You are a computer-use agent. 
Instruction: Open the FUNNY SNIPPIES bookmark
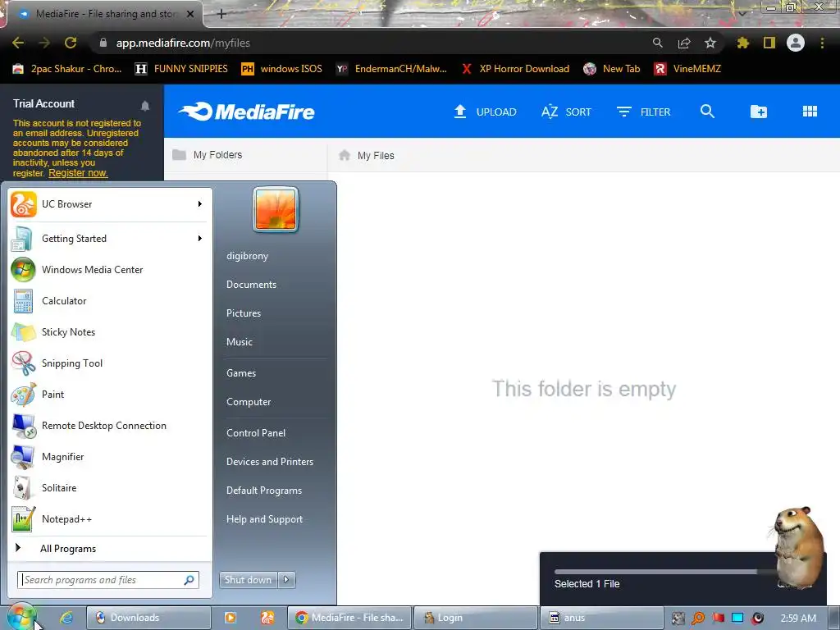tap(181, 69)
